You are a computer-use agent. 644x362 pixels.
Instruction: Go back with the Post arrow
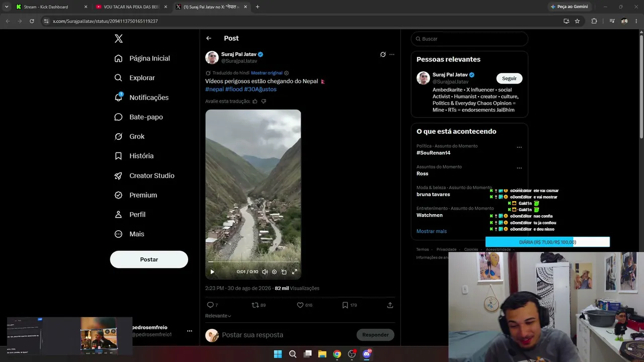209,38
